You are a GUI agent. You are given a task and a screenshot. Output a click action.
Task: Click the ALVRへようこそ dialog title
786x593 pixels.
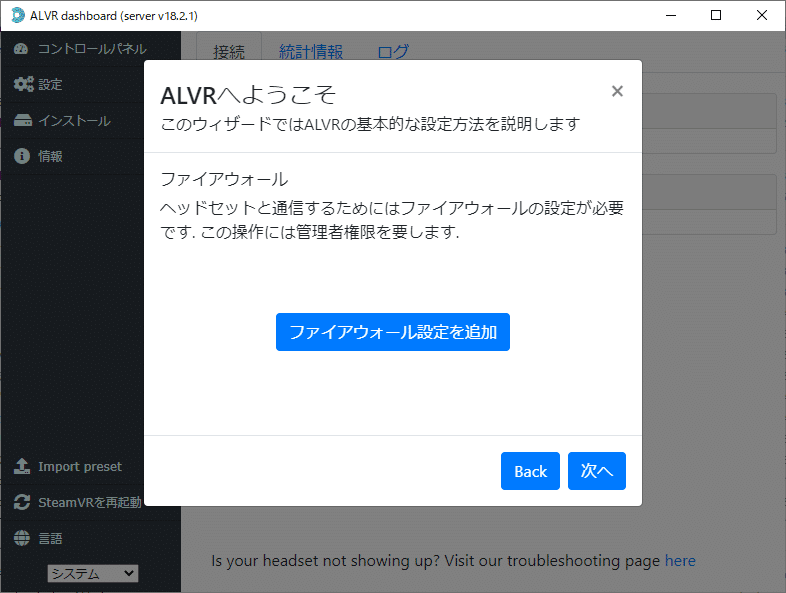248,95
